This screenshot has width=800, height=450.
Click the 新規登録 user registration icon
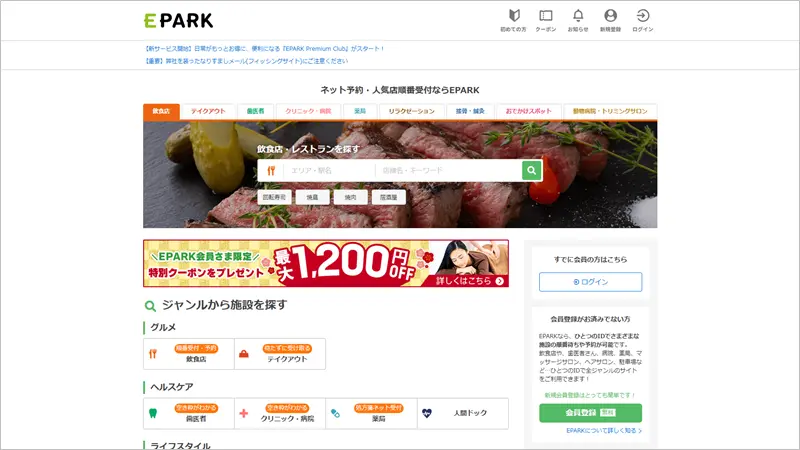tap(610, 21)
